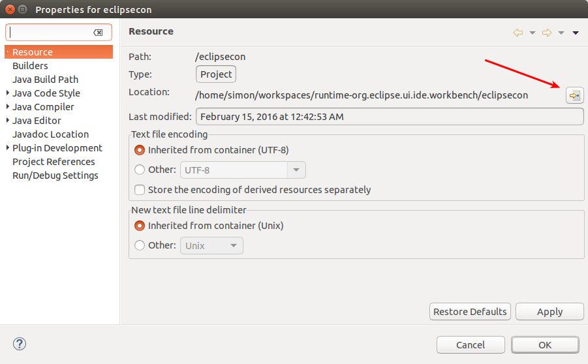The height and width of the screenshot is (364, 588).
Task: Select the Other text encoding radio button
Action: 140,170
